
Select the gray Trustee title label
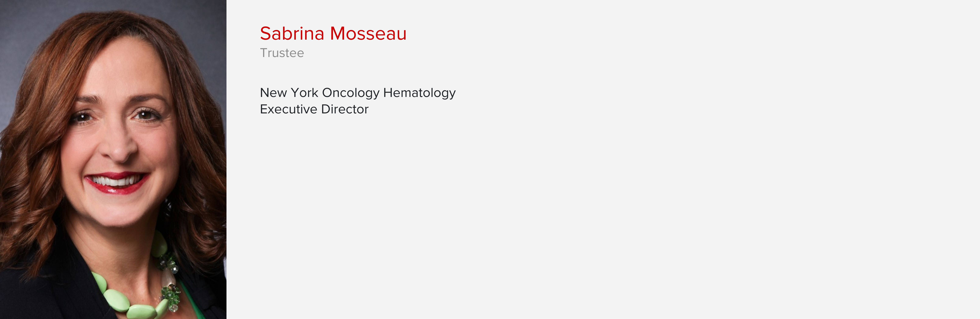click(x=282, y=53)
